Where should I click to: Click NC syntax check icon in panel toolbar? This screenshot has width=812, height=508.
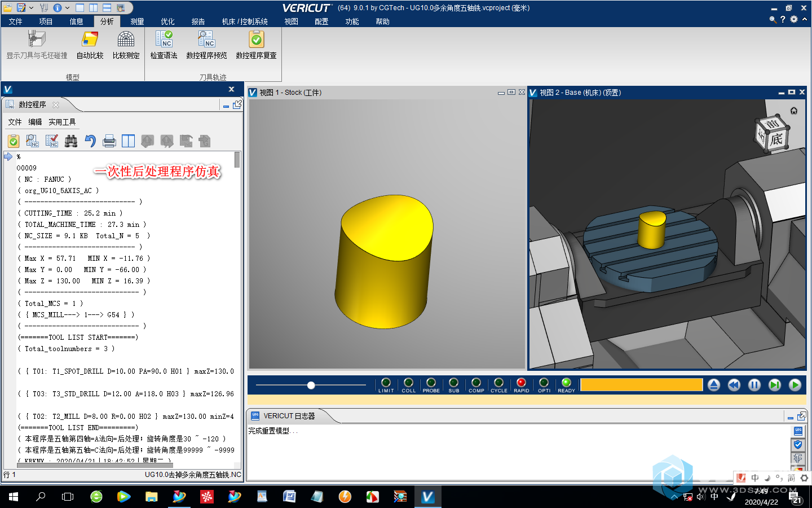52,141
